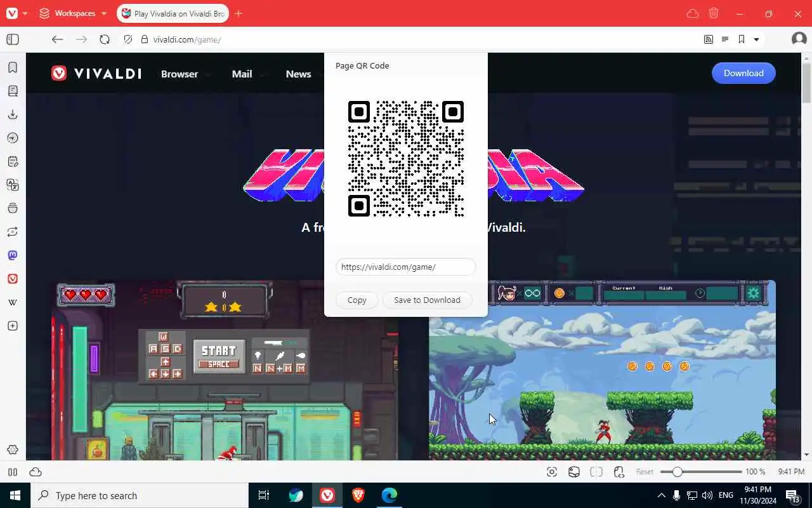Open the Notes panel
812x508 pixels.
[x=13, y=161]
